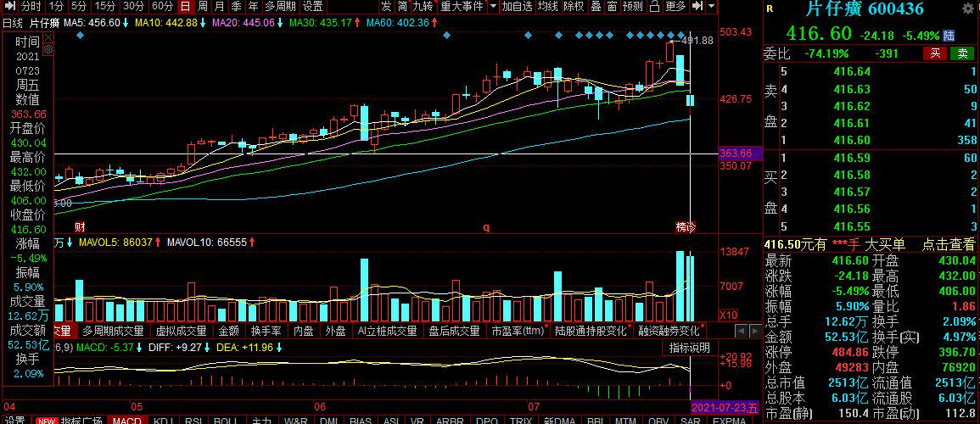The height and width of the screenshot is (424, 980).
Task: Click the 简 toolbar button
Action: [403, 7]
